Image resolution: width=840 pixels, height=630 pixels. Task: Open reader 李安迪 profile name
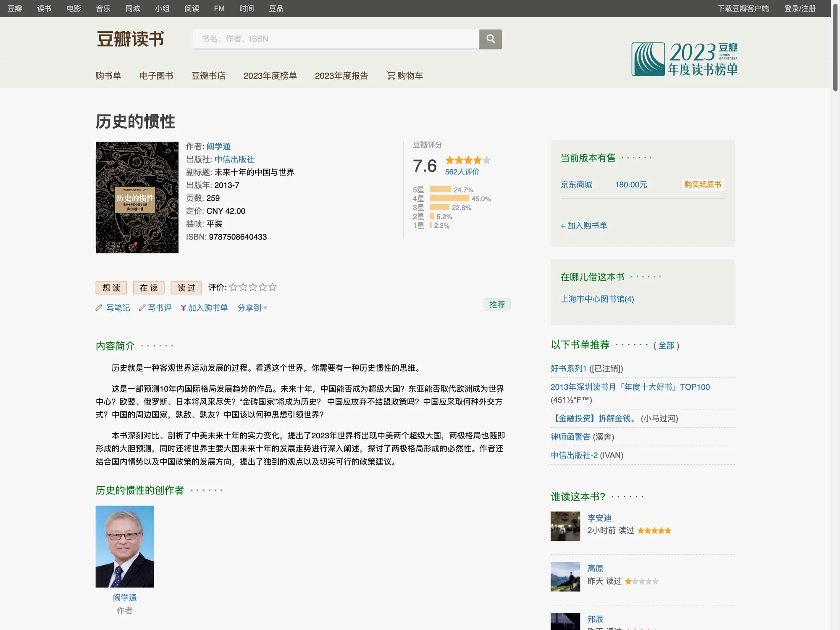point(599,518)
